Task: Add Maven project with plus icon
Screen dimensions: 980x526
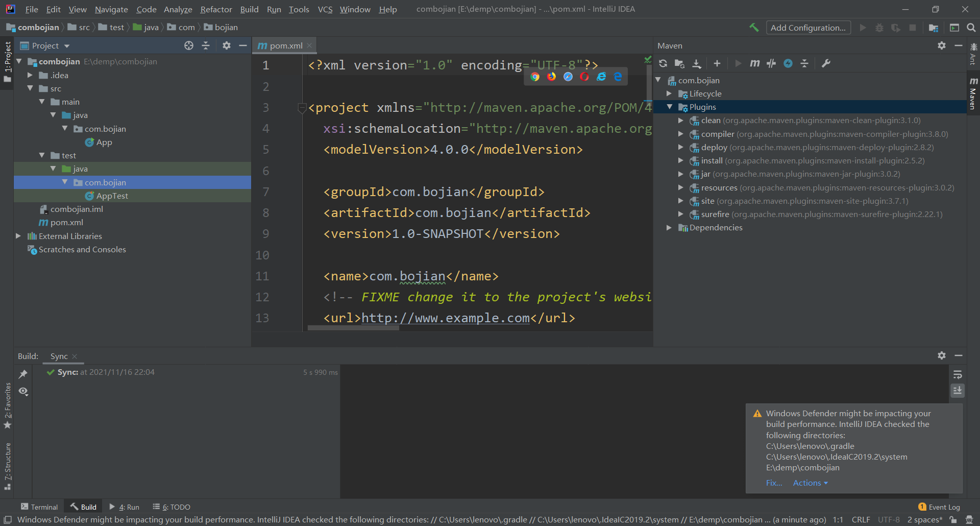Action: [x=717, y=63]
